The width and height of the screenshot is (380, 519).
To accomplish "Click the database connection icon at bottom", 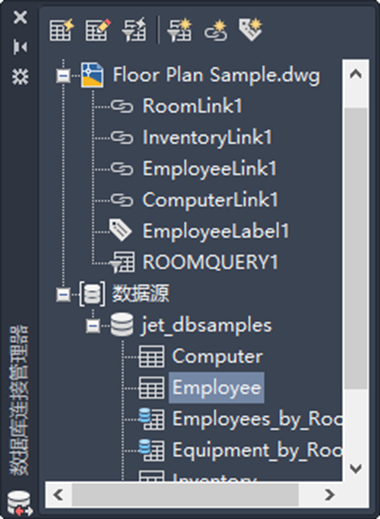I will point(19,503).
